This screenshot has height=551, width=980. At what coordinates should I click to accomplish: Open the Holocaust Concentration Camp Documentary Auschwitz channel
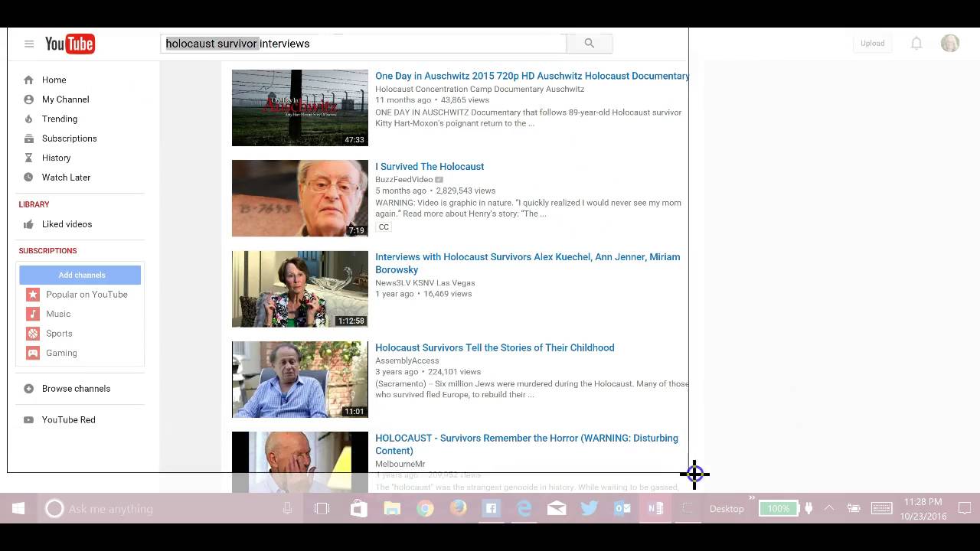(479, 89)
